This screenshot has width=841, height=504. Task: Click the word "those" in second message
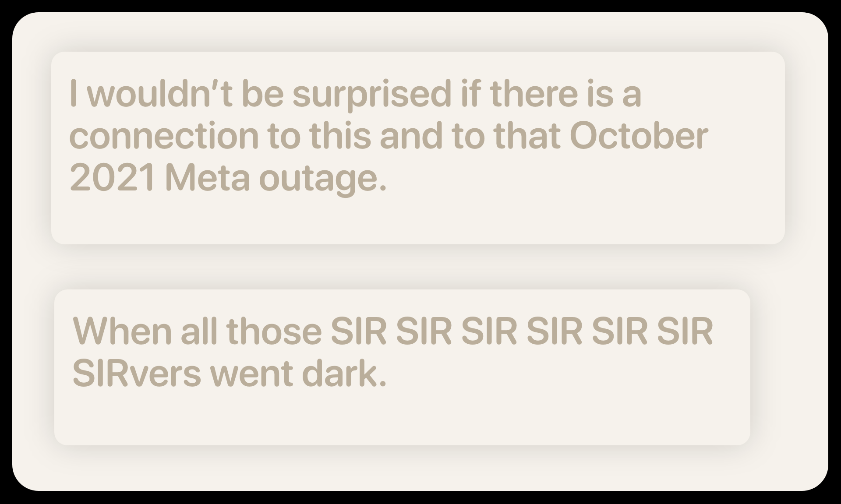click(274, 331)
